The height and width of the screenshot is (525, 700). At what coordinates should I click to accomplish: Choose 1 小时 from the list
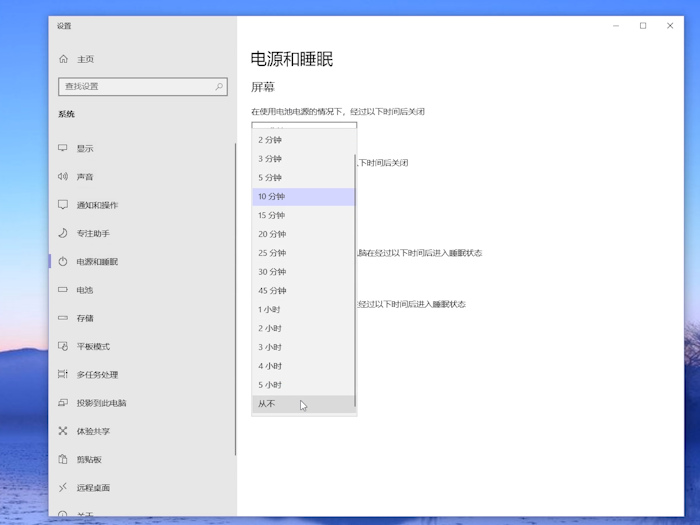point(304,309)
